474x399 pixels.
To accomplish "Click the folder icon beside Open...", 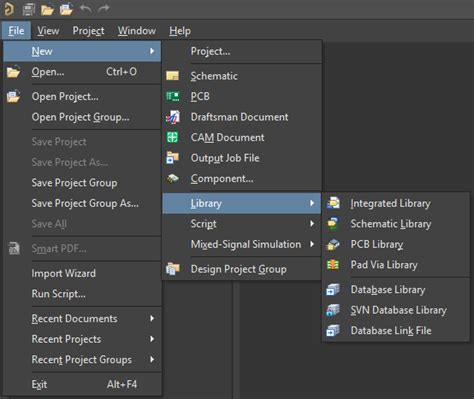I will tap(13, 72).
